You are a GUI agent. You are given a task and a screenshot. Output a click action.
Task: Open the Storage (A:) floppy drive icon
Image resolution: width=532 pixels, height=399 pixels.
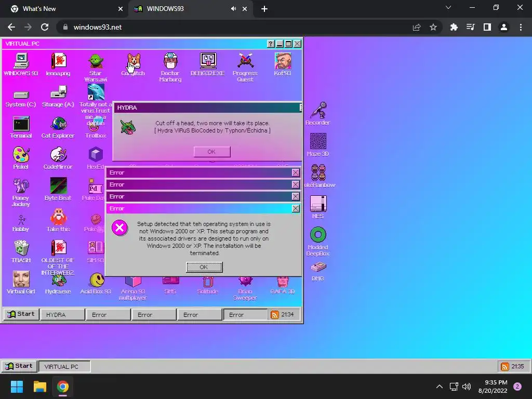pos(58,92)
